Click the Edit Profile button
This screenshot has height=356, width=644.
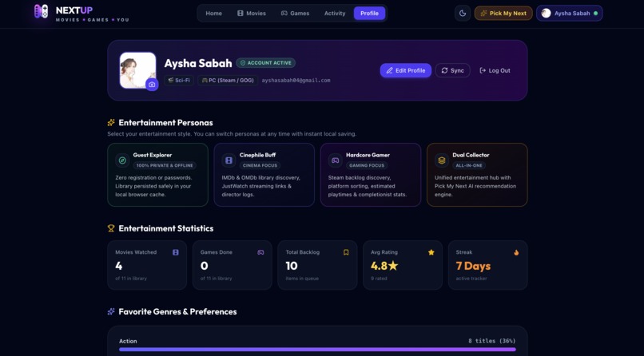click(x=405, y=70)
